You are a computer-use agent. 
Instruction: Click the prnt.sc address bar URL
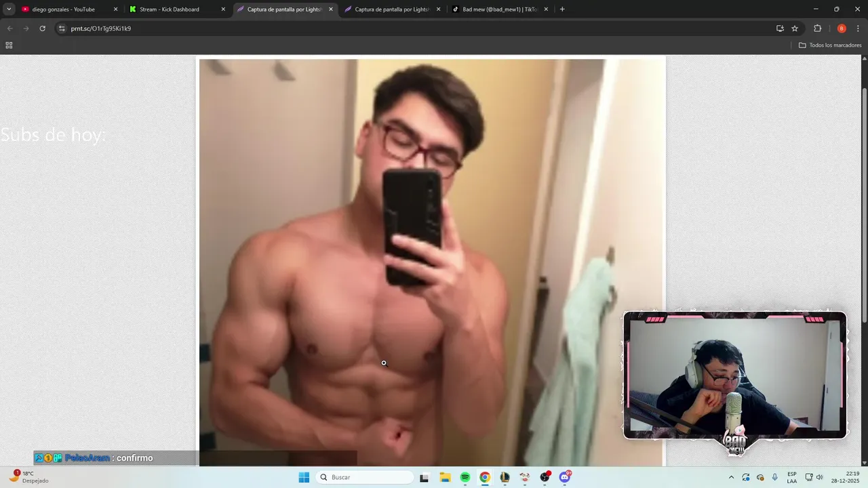[x=101, y=28]
